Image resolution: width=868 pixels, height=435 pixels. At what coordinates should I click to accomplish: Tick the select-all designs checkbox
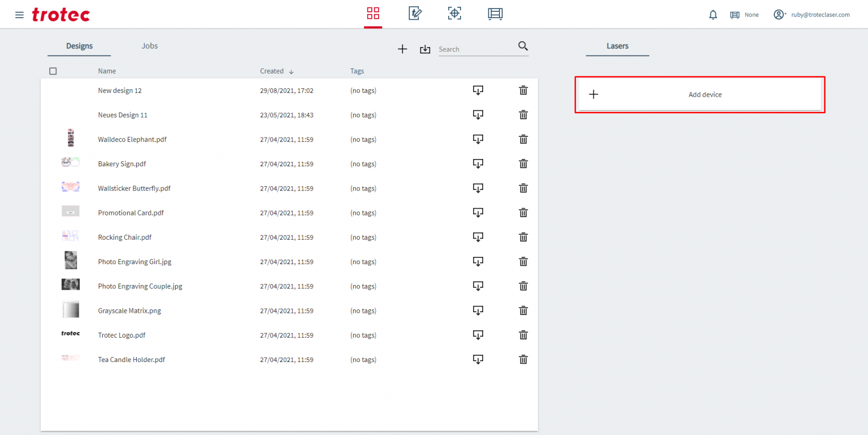tap(53, 71)
